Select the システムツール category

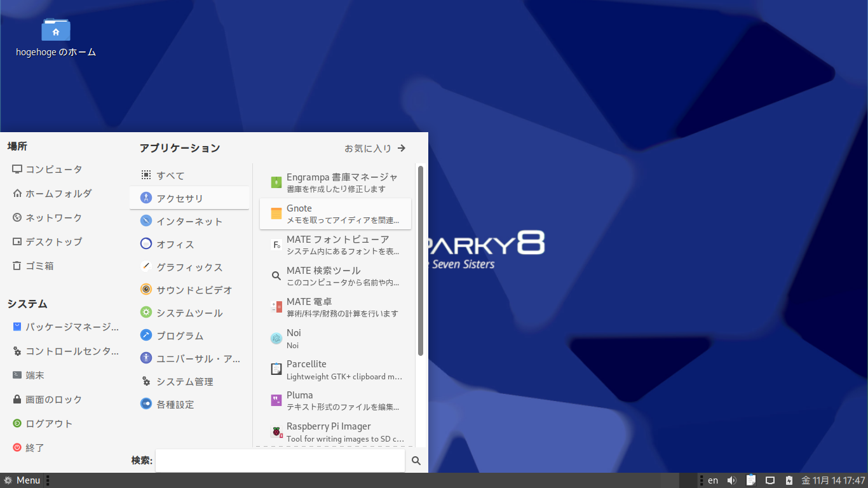[x=189, y=313]
